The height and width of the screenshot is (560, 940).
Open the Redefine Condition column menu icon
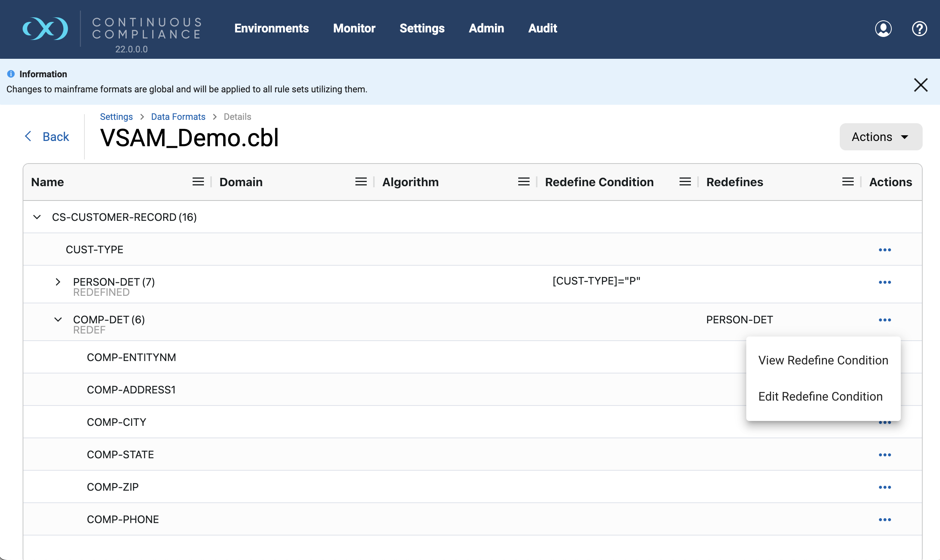685,182
